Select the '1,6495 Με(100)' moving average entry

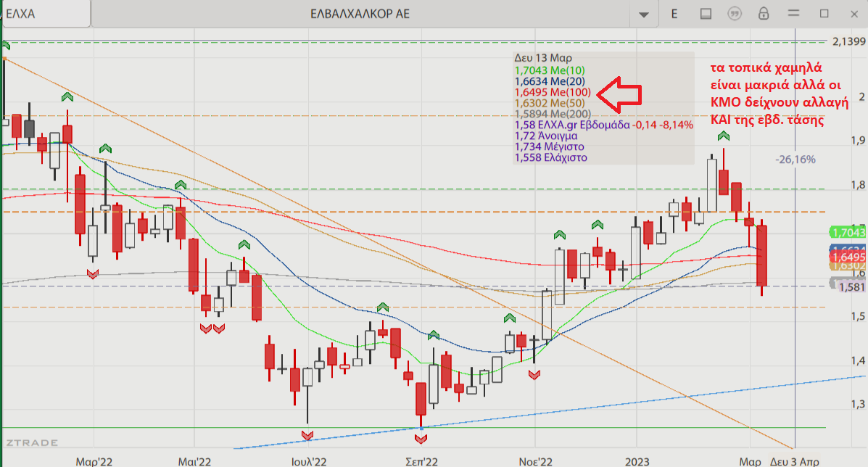point(553,92)
